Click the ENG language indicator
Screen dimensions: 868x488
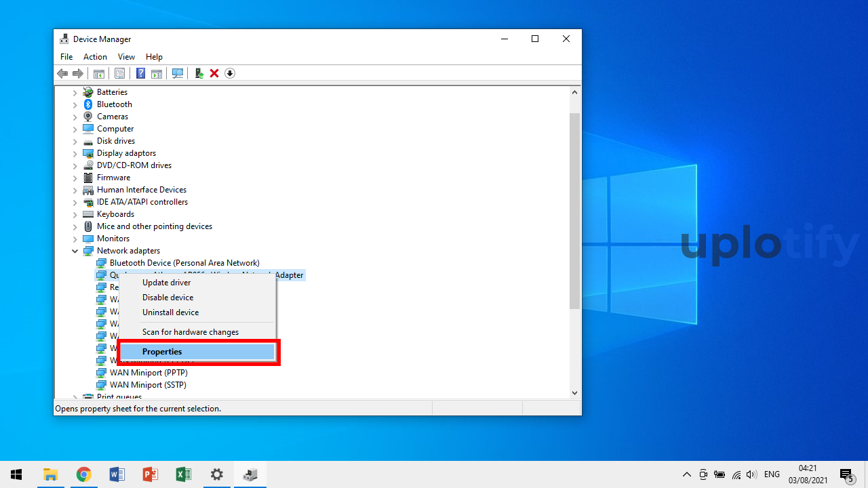(772, 474)
